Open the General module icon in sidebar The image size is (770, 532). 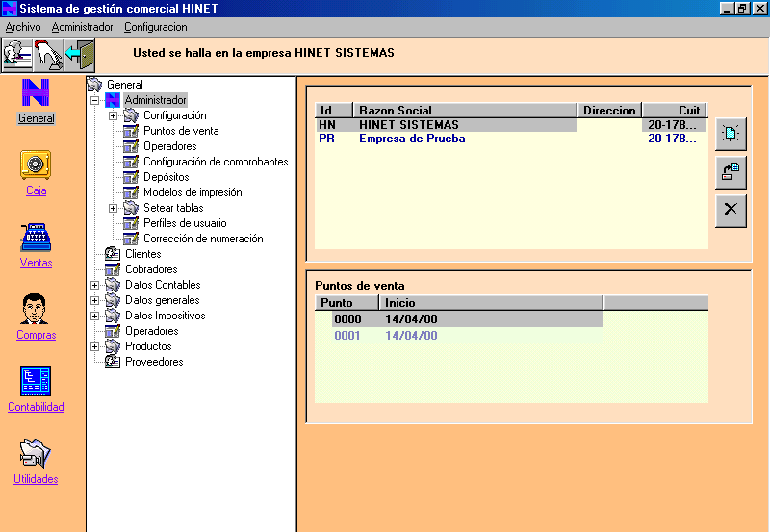[36, 92]
